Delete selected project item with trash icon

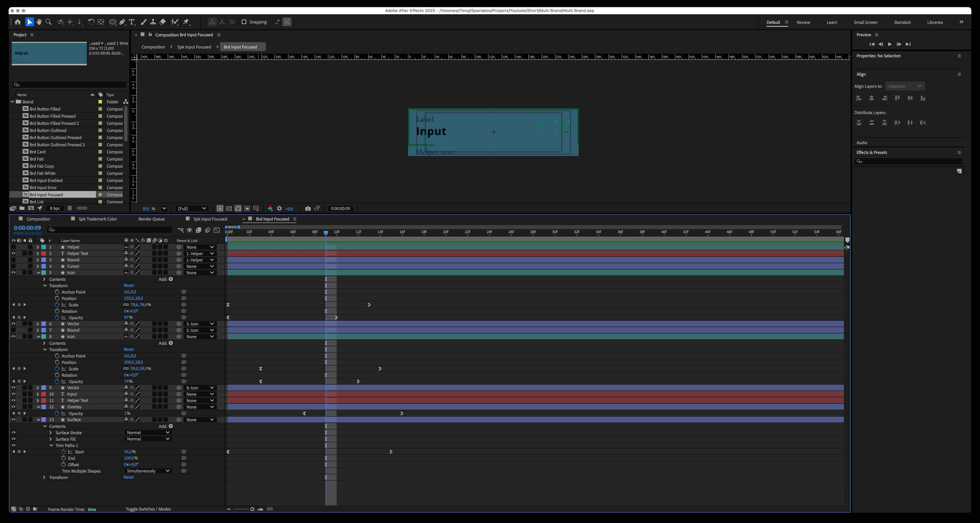click(70, 208)
